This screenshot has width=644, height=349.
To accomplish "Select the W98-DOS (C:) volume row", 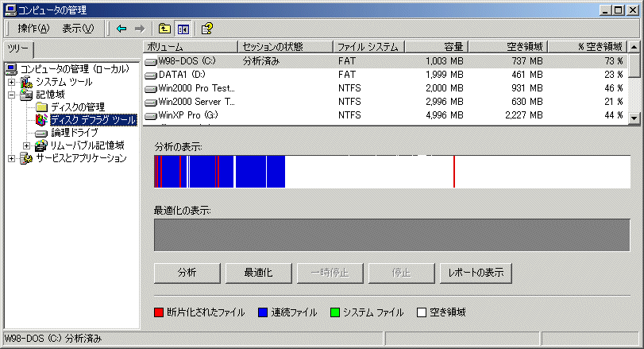I will tap(386, 61).
